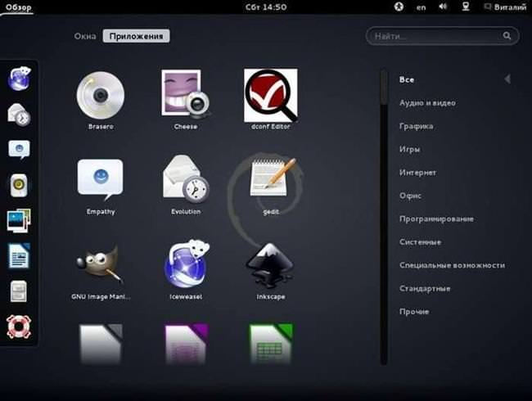Open the accessibility menu in top bar
Image resolution: width=532 pixels, height=401 pixels.
coord(399,7)
